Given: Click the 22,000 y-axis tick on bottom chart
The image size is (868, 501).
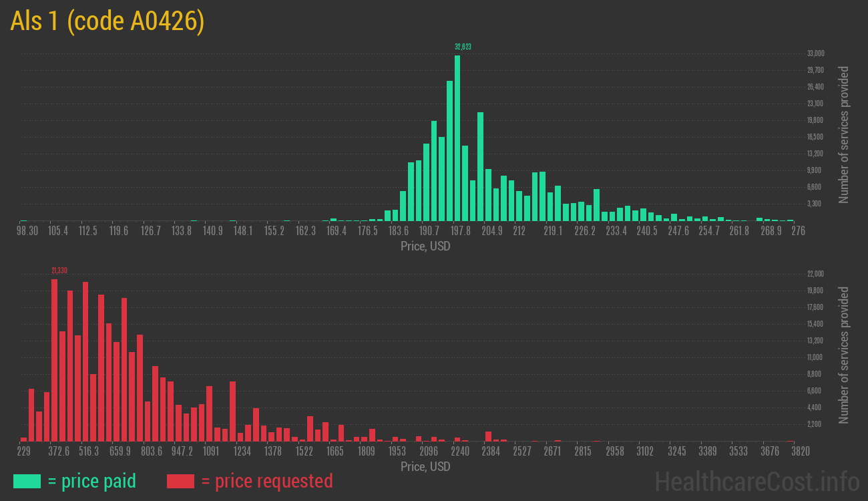Looking at the screenshot, I should pyautogui.click(x=815, y=274).
